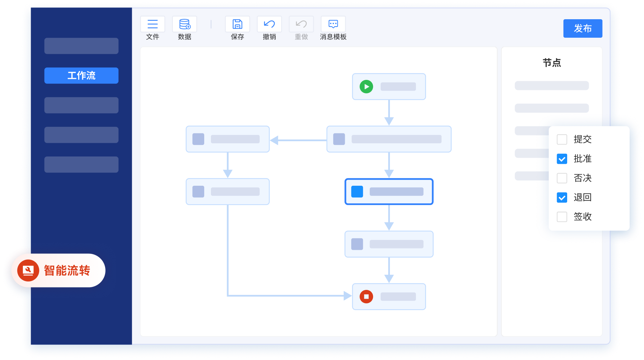
Task: Select the highlighted blue workflow node
Action: pos(389,191)
